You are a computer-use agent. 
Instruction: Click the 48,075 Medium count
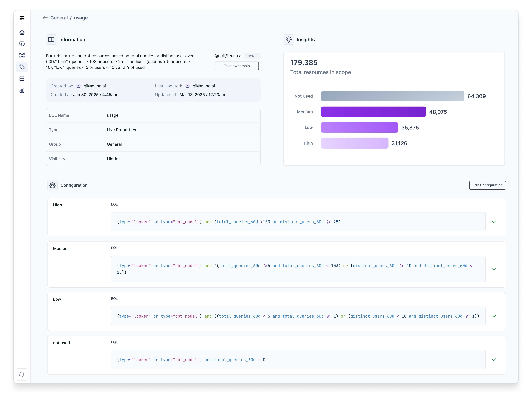click(438, 112)
